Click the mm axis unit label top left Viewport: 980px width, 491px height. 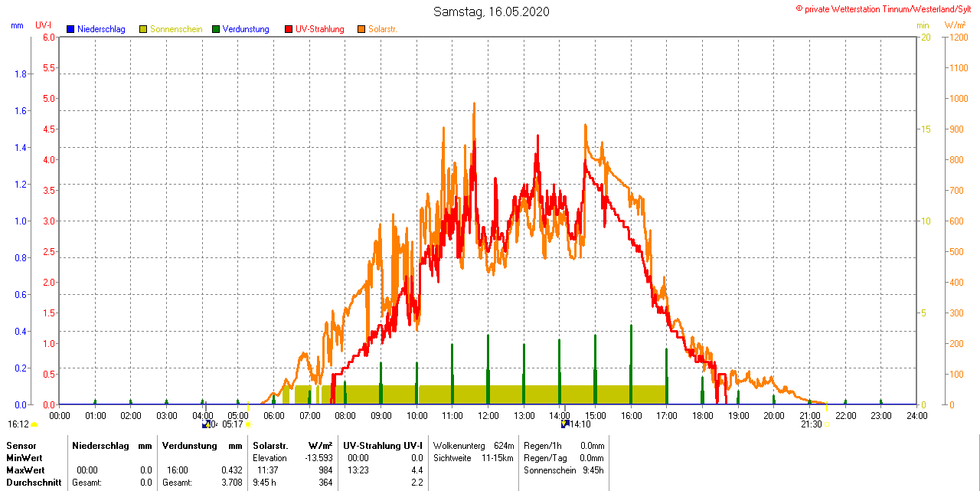(x=17, y=25)
